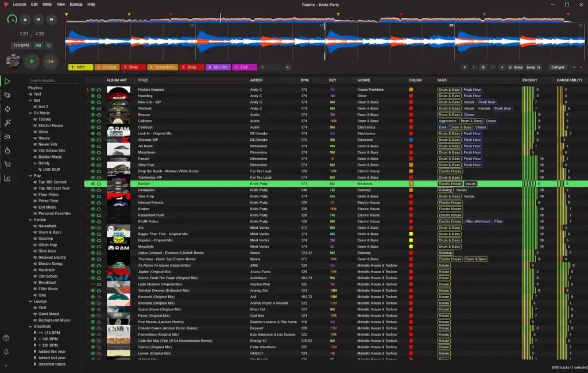This screenshot has height=373, width=588.
Task: Click the green speaker icon on the Workout row
Action: pyautogui.click(x=93, y=109)
